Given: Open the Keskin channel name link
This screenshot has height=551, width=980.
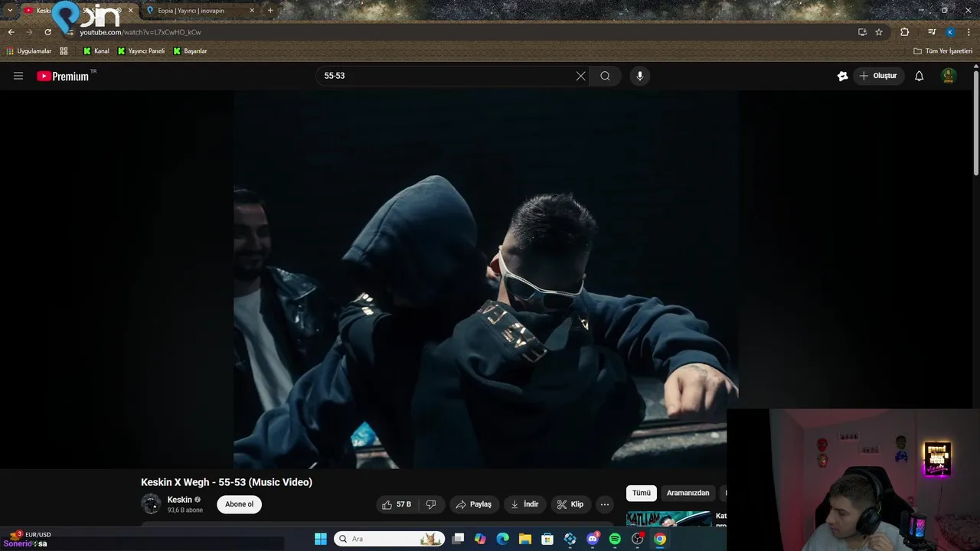Looking at the screenshot, I should click(180, 500).
